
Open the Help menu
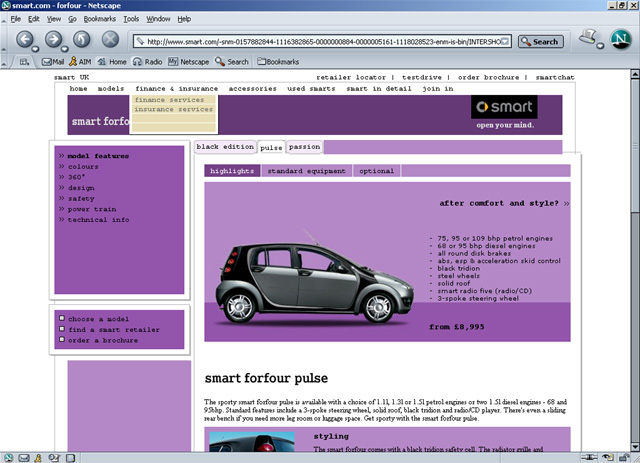184,19
